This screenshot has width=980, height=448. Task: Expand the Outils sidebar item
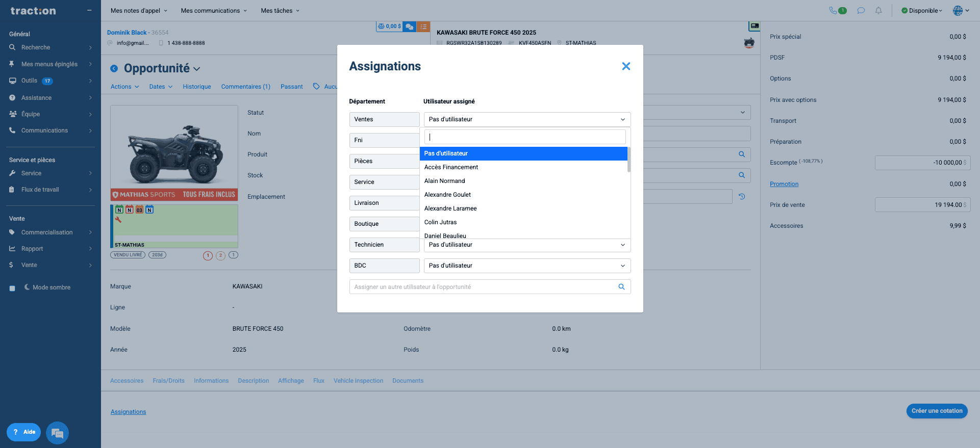tap(51, 81)
